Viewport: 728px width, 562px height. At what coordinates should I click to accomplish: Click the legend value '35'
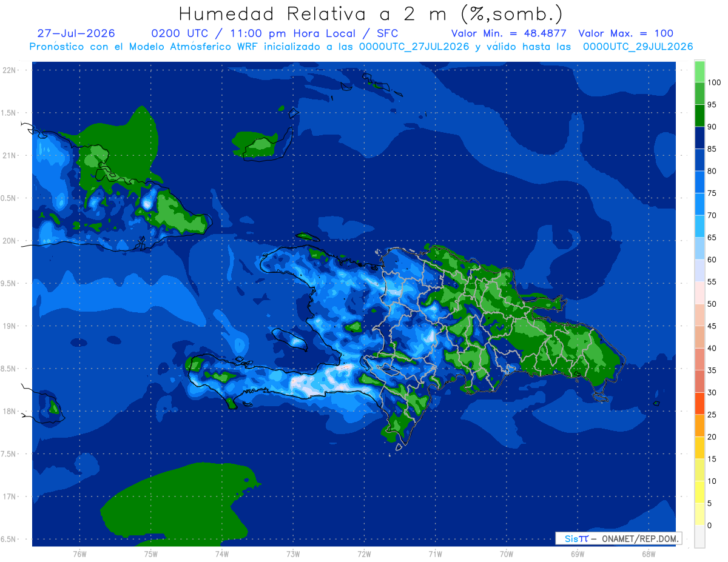[x=712, y=370]
